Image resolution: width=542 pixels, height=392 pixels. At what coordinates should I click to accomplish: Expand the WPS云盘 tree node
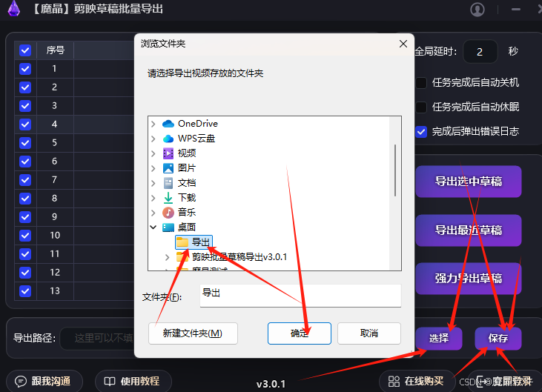153,139
